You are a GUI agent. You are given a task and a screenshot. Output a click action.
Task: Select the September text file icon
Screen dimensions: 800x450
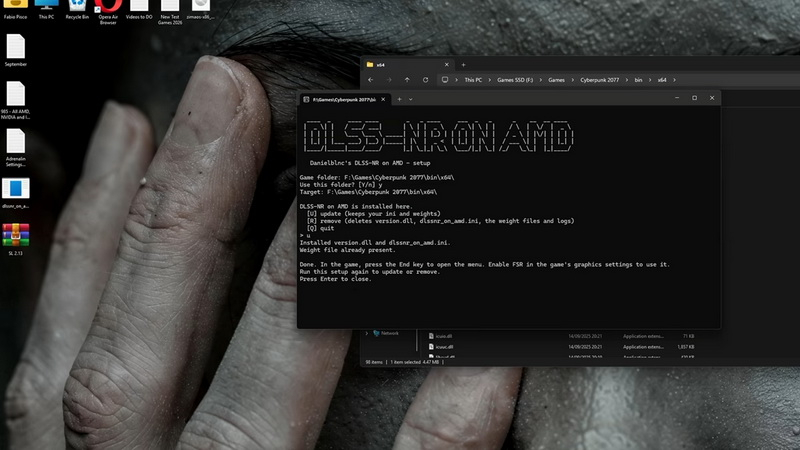(x=15, y=50)
